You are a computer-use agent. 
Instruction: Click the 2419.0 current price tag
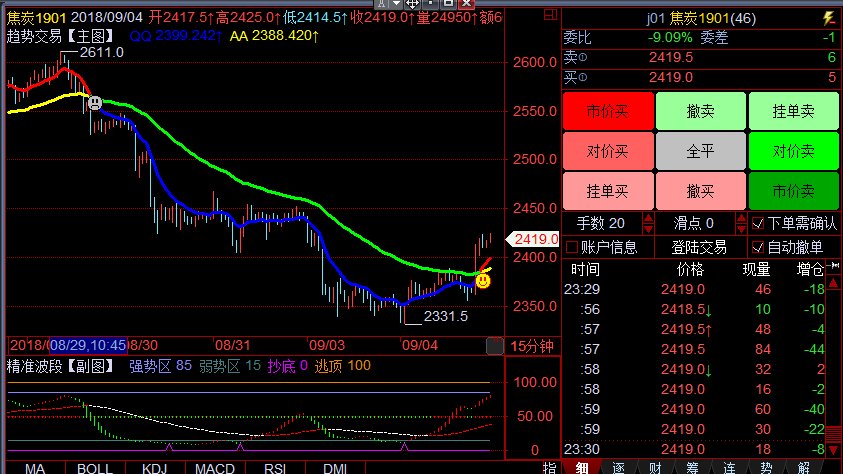534,239
